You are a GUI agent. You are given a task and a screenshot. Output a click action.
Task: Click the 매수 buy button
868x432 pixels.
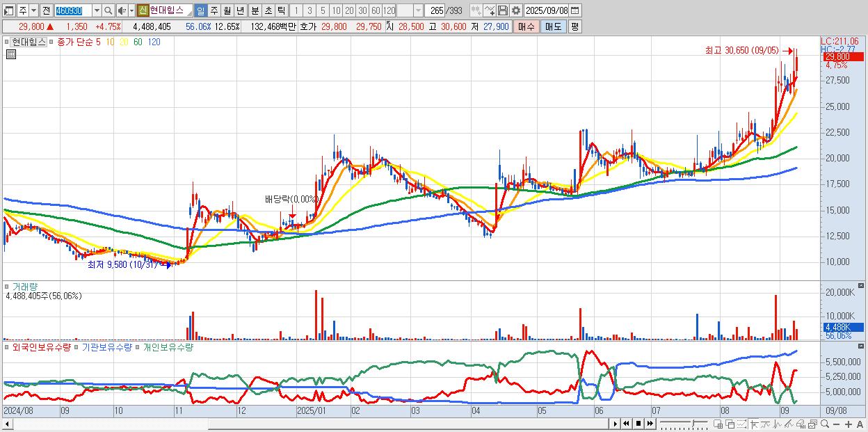(x=527, y=26)
